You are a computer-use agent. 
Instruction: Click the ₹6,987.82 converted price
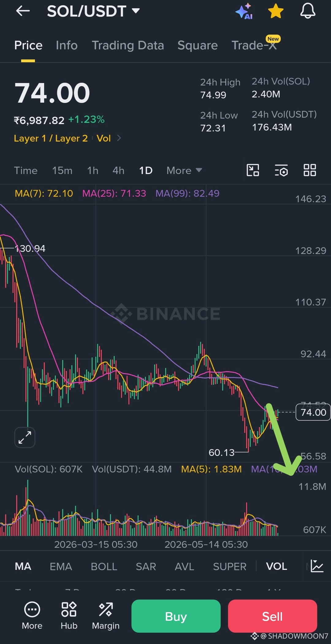pyautogui.click(x=39, y=120)
